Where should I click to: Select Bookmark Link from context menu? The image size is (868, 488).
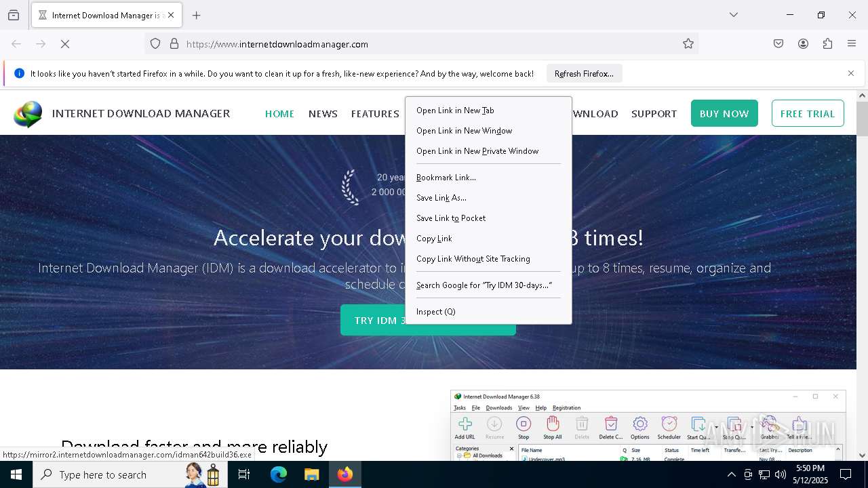tap(488, 178)
